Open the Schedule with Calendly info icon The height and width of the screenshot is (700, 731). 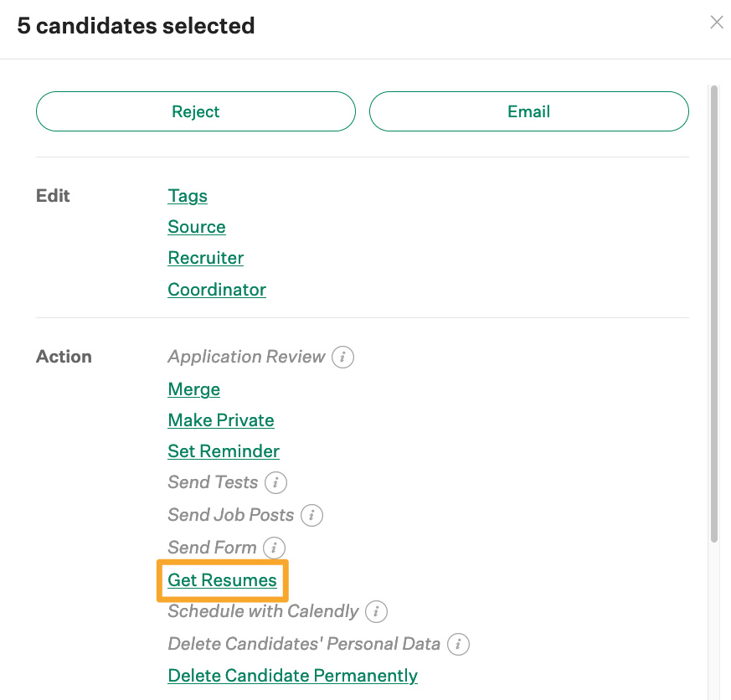[375, 612]
